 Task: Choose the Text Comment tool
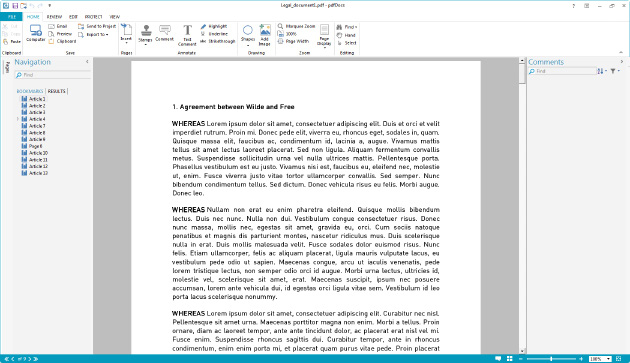pos(187,35)
